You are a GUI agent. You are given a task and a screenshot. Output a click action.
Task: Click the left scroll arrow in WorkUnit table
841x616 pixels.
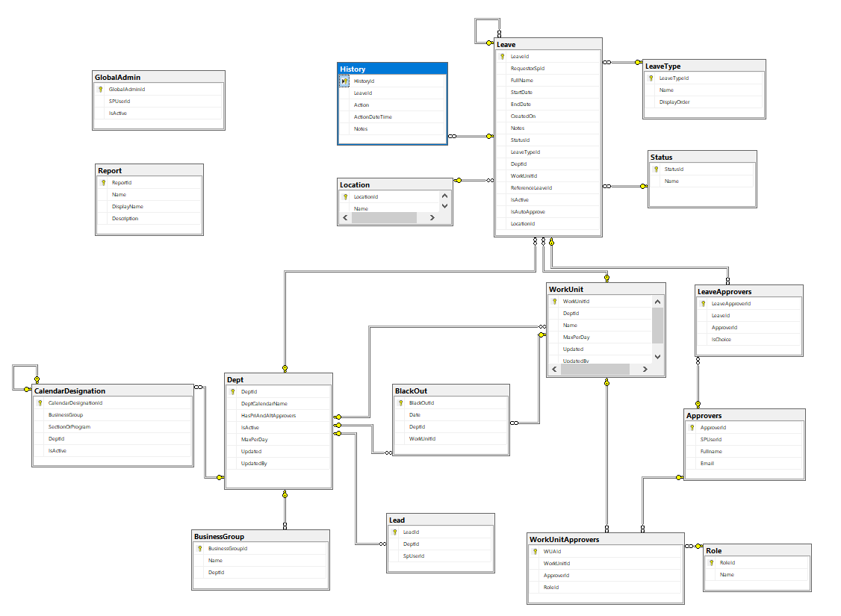click(553, 368)
